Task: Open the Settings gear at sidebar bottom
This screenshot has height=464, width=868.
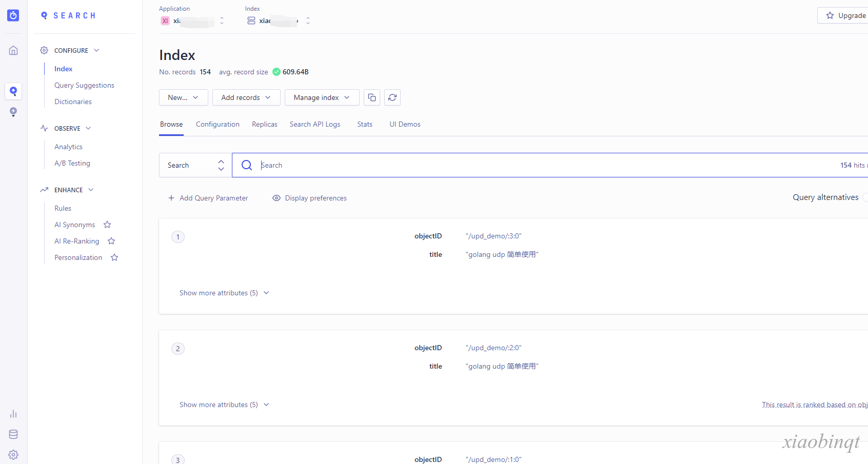Action: point(13,455)
